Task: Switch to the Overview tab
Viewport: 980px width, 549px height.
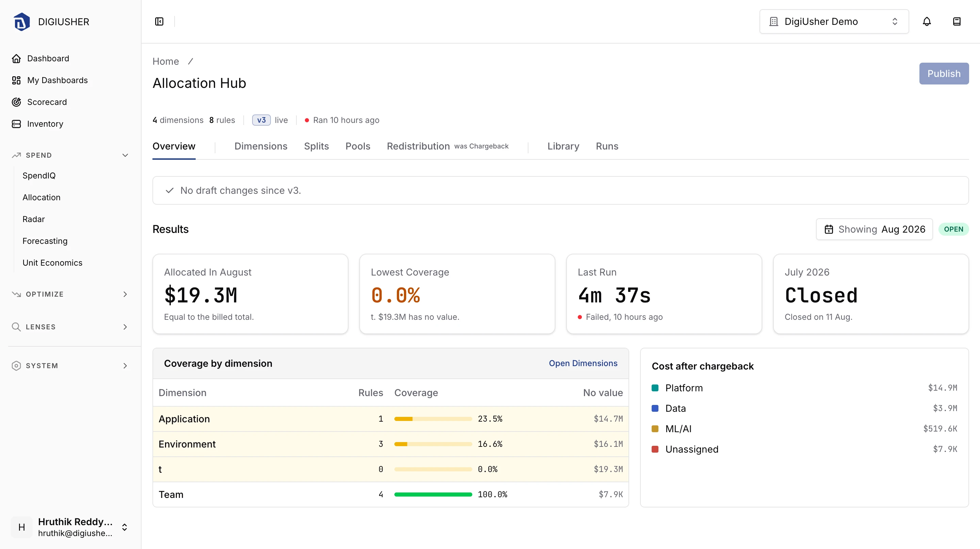Action: [174, 146]
